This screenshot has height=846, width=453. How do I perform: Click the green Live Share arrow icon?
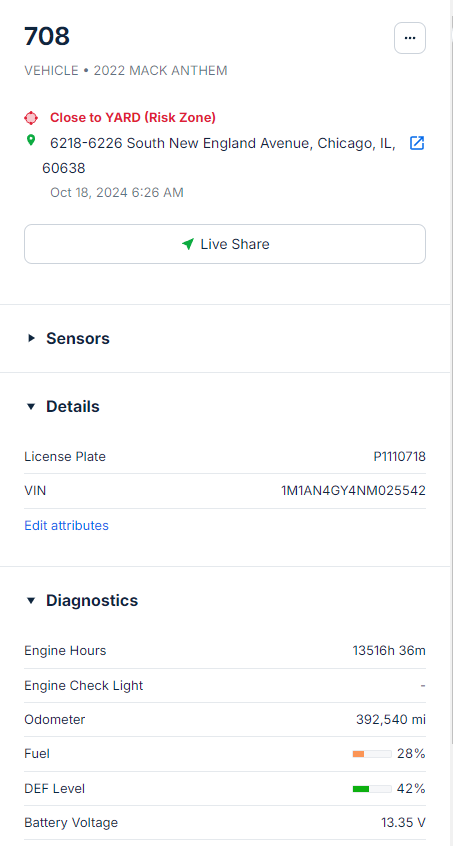[x=188, y=244]
